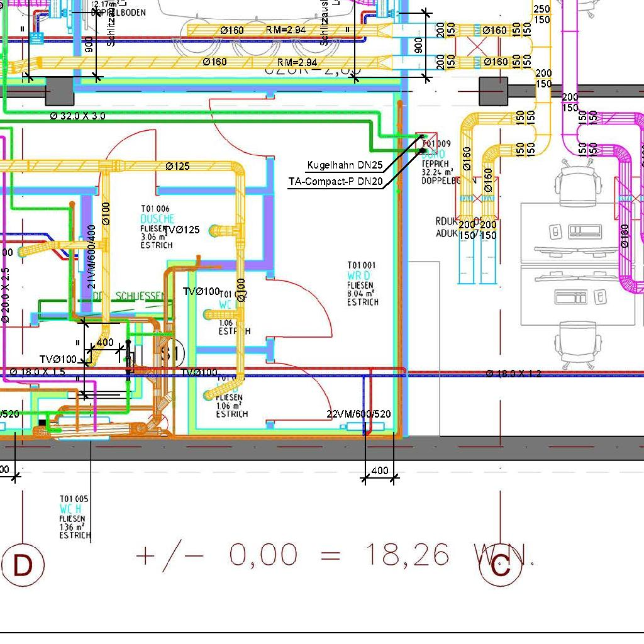Viewport: 644px width, 644px height.
Task: Select the Kugelhahn DN25 annotation
Action: 345,166
